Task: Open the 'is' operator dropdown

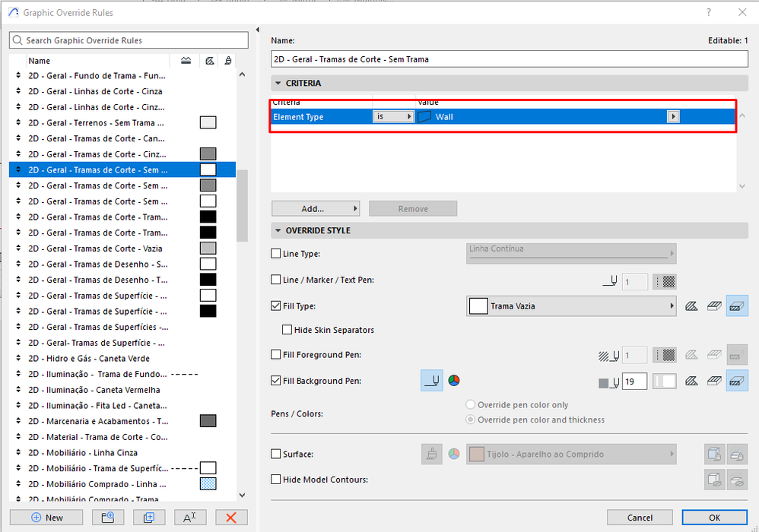Action: [393, 116]
